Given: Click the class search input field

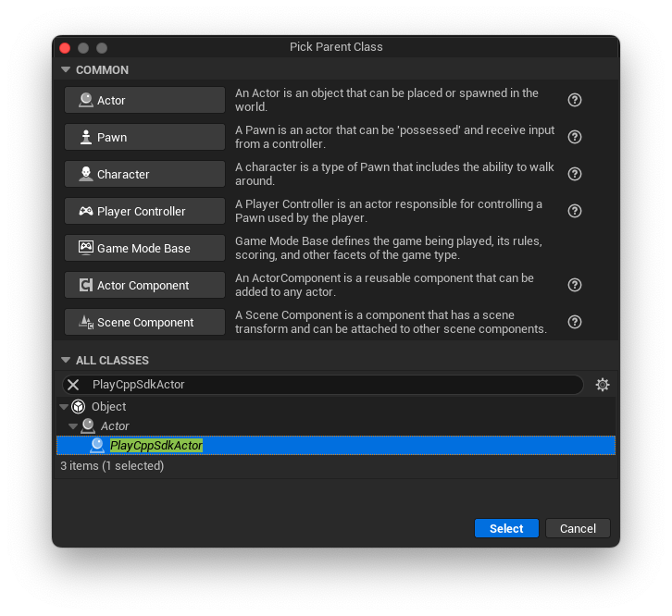Looking at the screenshot, I should click(x=333, y=385).
